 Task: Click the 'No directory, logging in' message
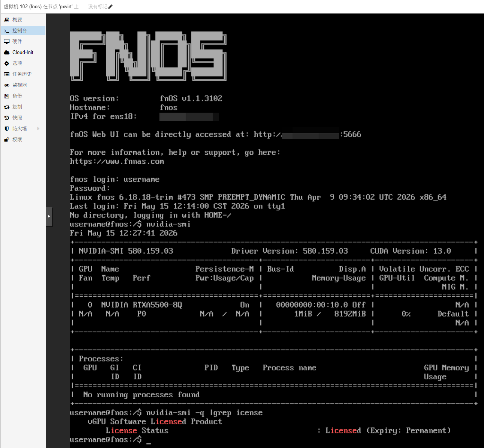point(150,215)
